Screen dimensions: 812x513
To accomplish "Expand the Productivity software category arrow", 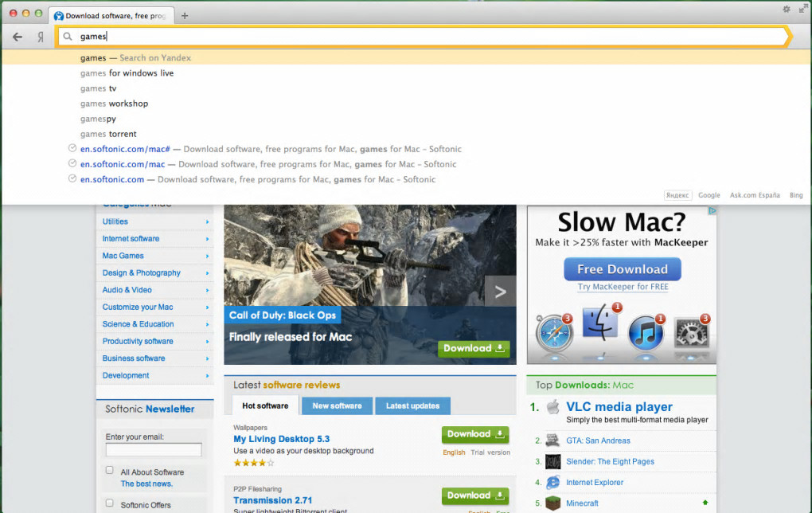I will (x=207, y=342).
